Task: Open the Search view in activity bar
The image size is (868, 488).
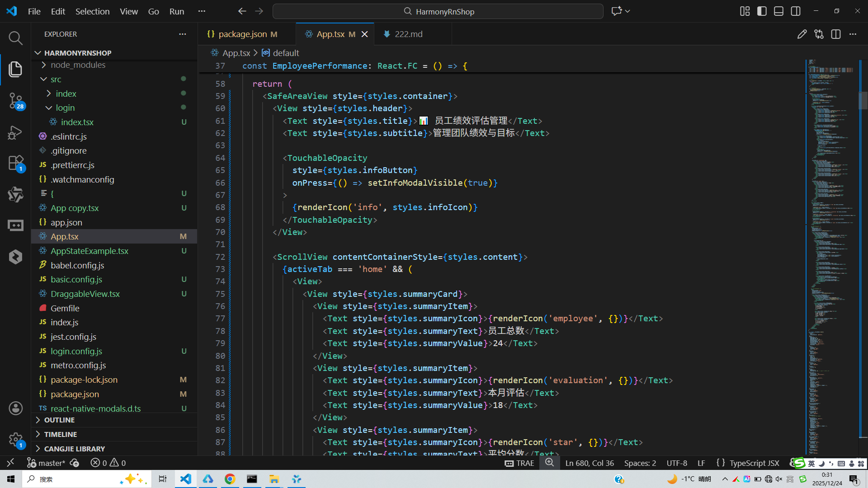Action: coord(15,38)
